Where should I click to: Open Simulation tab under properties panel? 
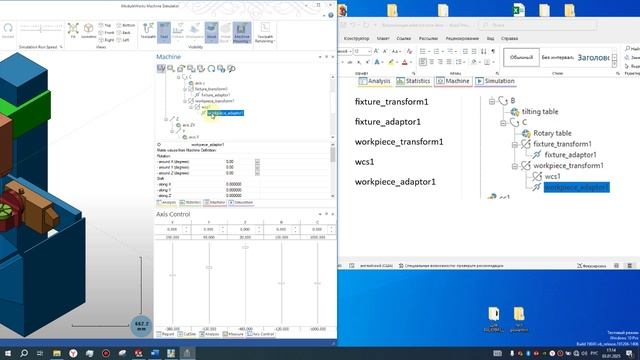(241, 202)
